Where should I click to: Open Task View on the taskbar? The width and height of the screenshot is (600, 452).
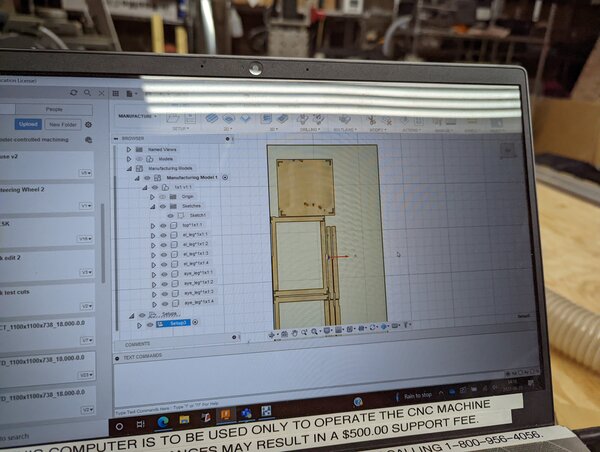[x=140, y=424]
